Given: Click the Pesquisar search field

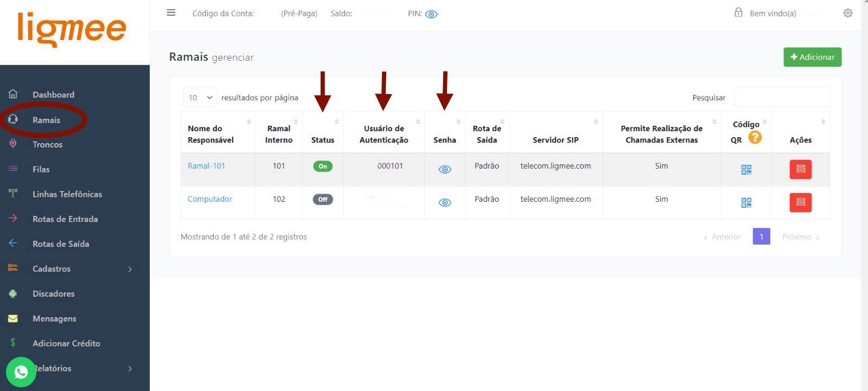Looking at the screenshot, I should click(x=781, y=98).
